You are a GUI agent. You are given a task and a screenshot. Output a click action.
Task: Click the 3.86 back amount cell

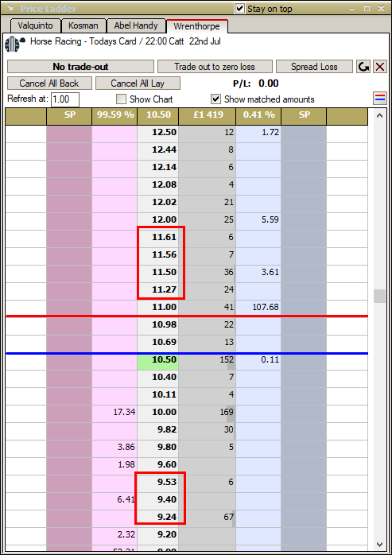(x=114, y=448)
